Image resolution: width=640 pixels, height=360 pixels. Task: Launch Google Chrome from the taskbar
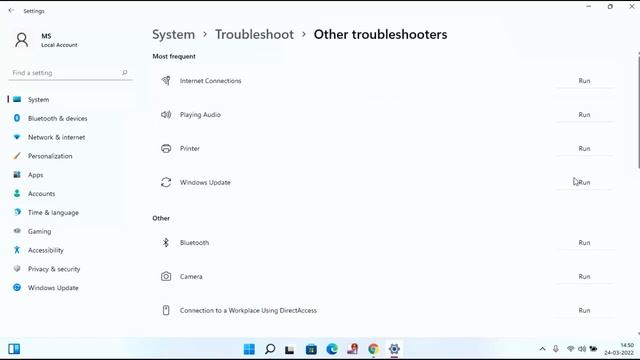click(x=373, y=349)
